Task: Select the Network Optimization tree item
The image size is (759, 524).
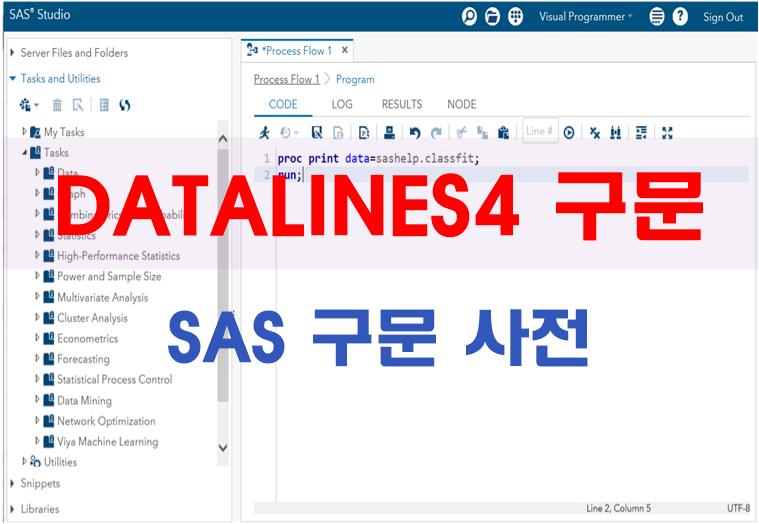Action: click(x=106, y=421)
